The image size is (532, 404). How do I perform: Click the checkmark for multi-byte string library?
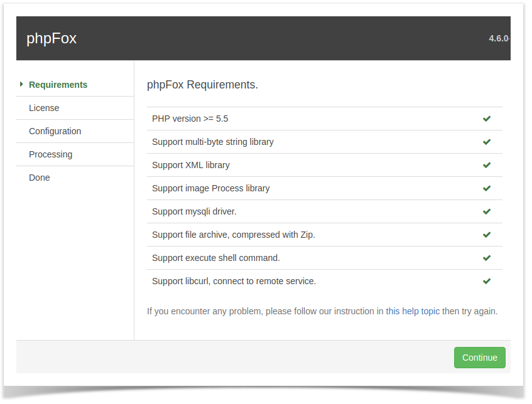coord(487,142)
